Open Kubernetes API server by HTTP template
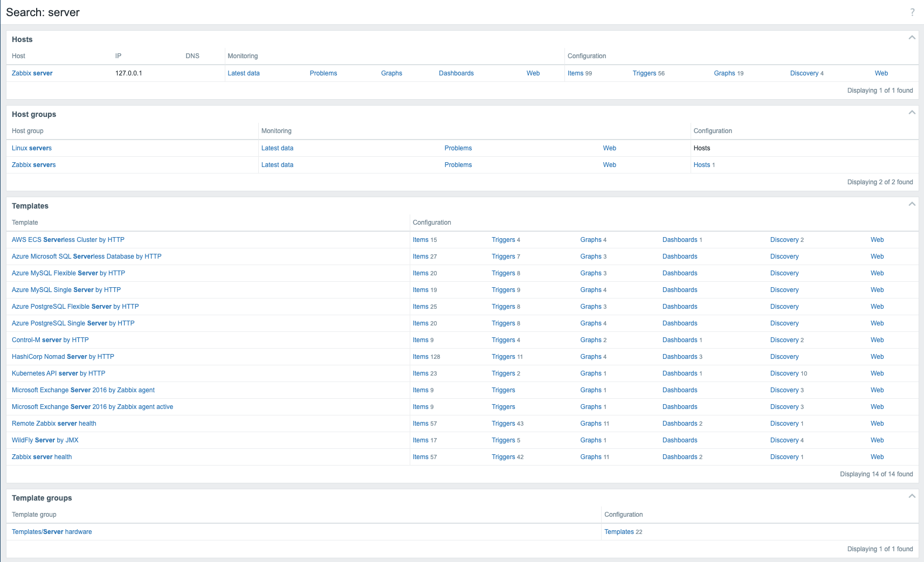Screen dimensions: 924x562 (59, 373)
